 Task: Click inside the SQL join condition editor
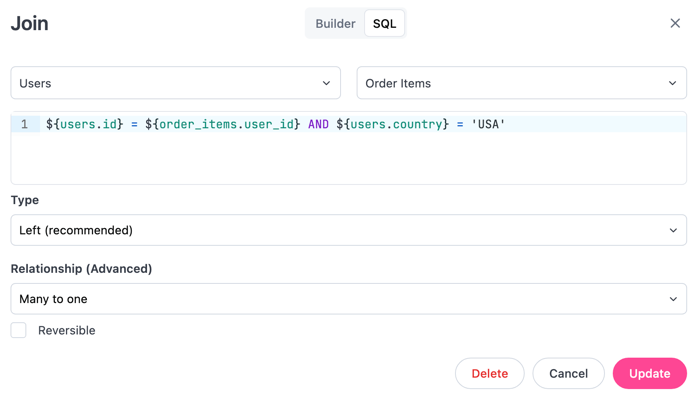point(349,148)
